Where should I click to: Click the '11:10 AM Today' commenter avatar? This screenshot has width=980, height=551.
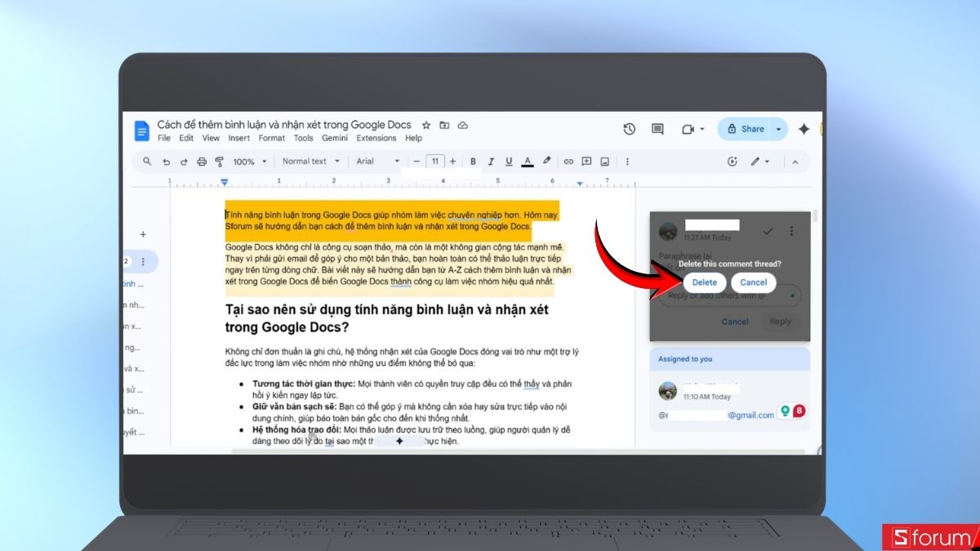pos(668,389)
